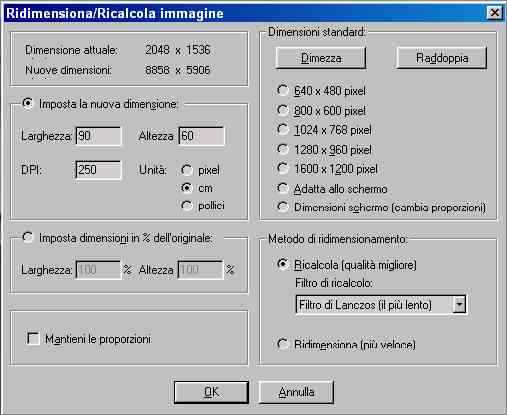Choose pollici as the unit
The width and height of the screenshot is (507, 415).
(x=187, y=206)
